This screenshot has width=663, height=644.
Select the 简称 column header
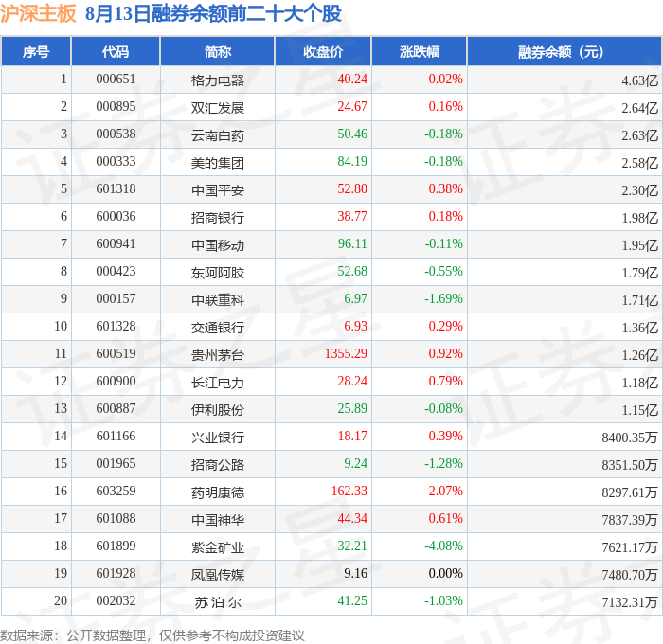(x=217, y=51)
